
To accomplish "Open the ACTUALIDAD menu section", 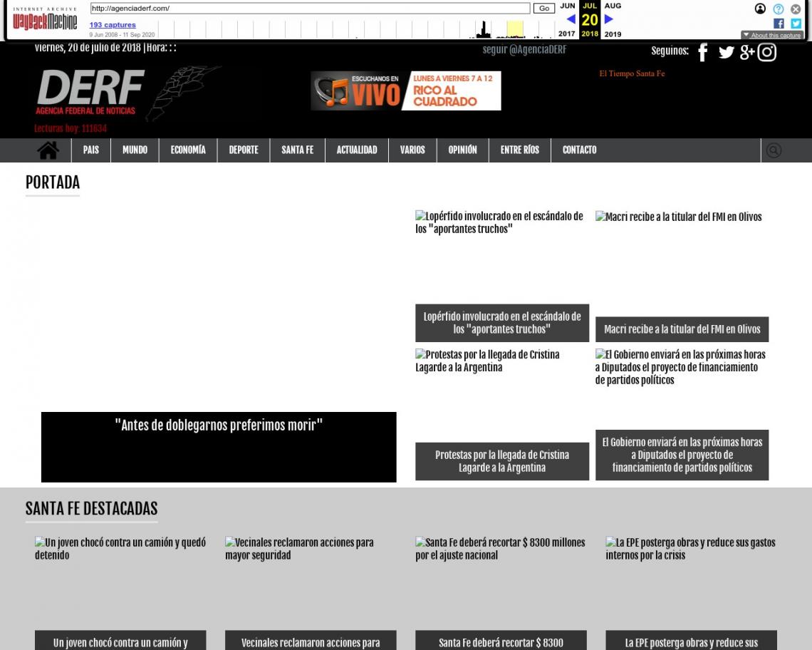I will [357, 150].
